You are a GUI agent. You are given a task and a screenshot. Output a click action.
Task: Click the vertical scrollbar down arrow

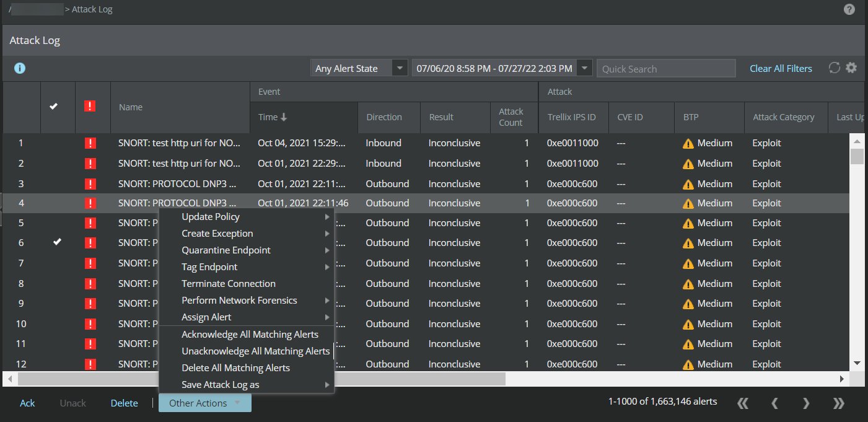pyautogui.click(x=857, y=364)
